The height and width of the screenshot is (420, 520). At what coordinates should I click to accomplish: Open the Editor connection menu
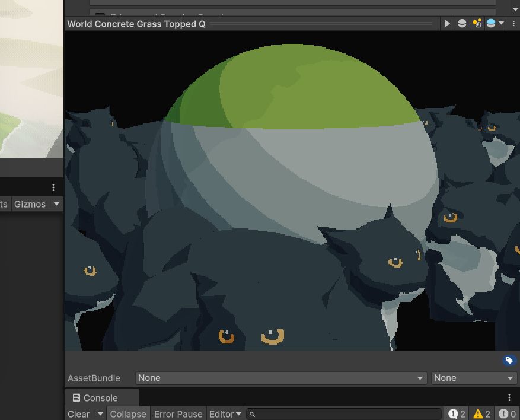click(x=225, y=414)
